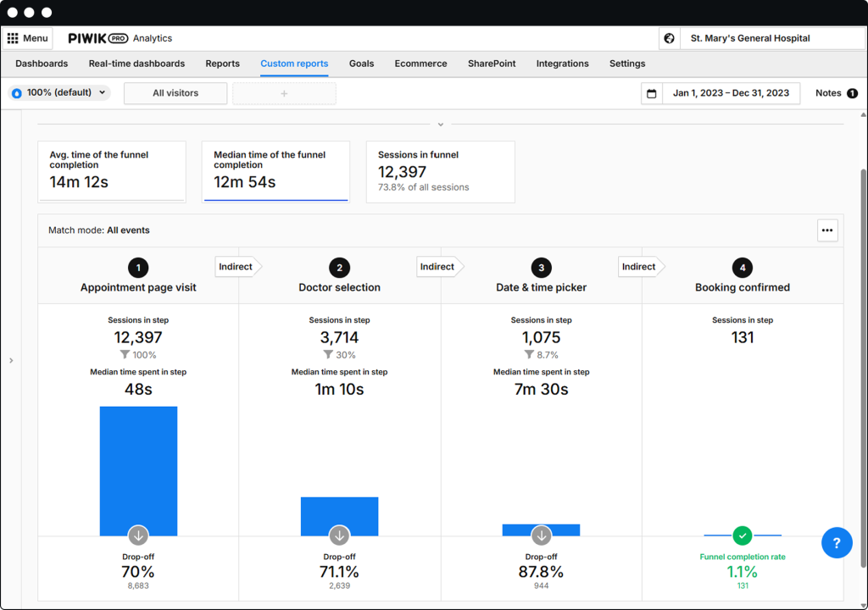868x610 pixels.
Task: Open the 100% (default) sampling dropdown
Action: 59,93
